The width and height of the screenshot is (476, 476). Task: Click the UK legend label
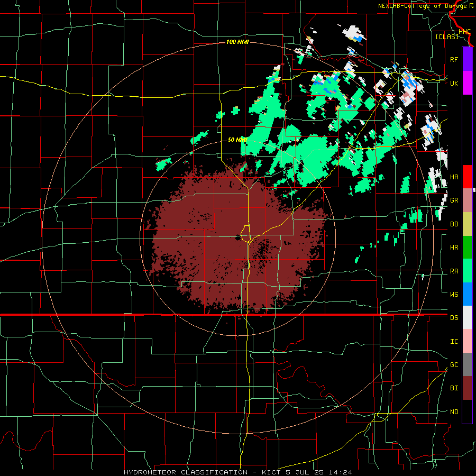coord(454,83)
